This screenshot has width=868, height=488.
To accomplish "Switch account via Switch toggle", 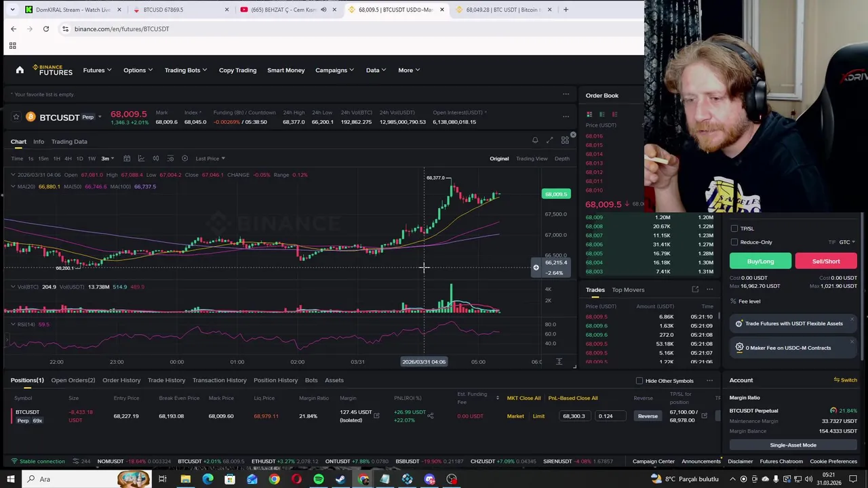I will [846, 380].
